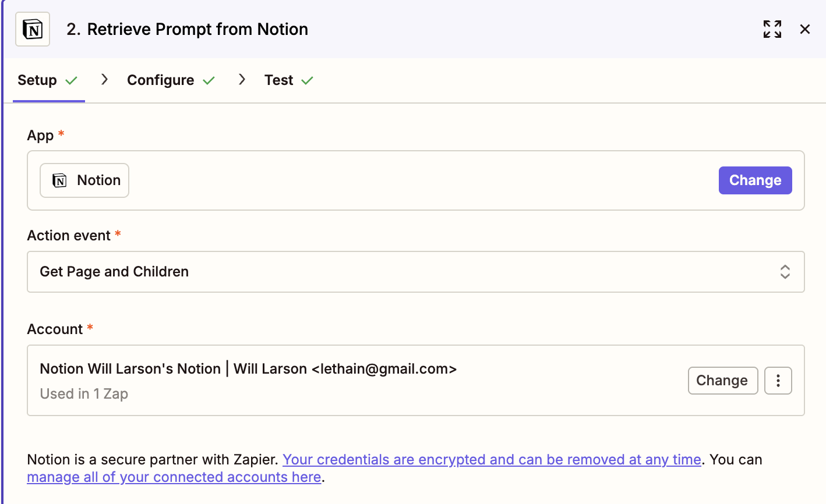Click the green checkmark beside Setup
The height and width of the screenshot is (504, 826).
(x=72, y=80)
